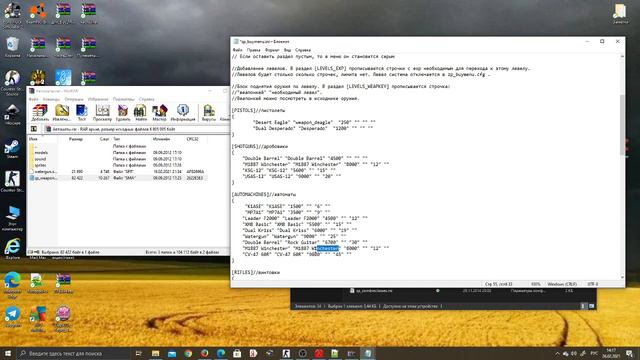
Task: Open WinRAR's Операции menu
Action: [73, 99]
